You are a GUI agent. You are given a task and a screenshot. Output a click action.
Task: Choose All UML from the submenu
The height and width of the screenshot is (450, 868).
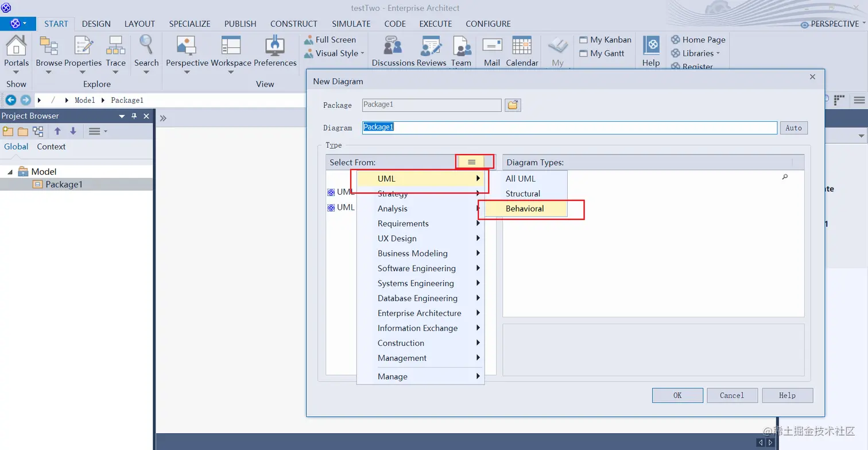tap(521, 179)
